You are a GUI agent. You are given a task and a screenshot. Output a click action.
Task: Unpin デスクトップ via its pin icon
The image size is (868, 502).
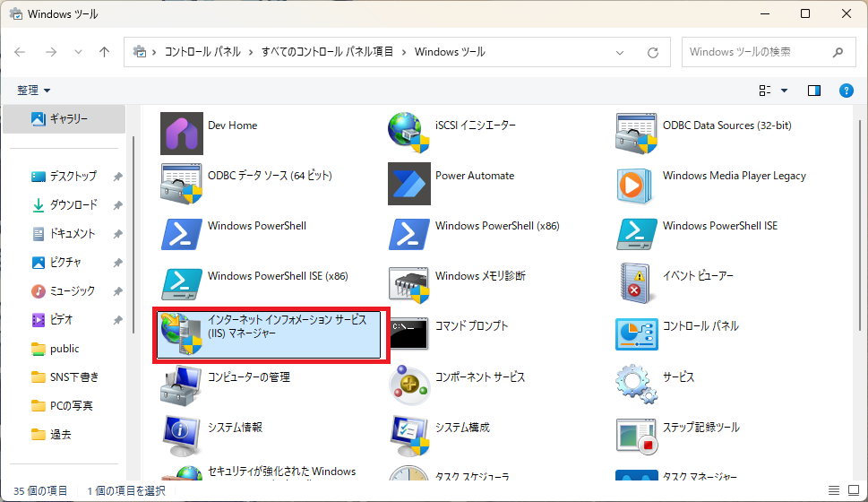tap(117, 177)
